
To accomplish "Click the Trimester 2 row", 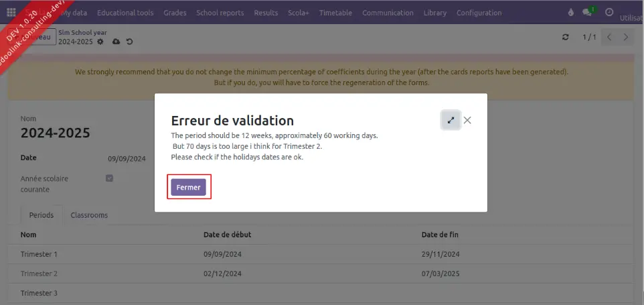I will pos(39,273).
